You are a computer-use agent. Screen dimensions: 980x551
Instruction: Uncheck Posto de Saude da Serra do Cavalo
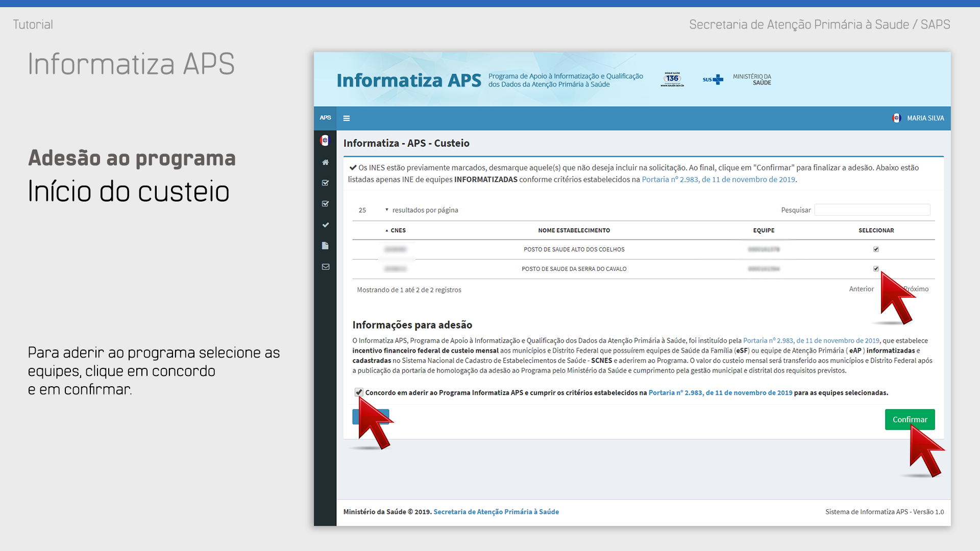[876, 269]
